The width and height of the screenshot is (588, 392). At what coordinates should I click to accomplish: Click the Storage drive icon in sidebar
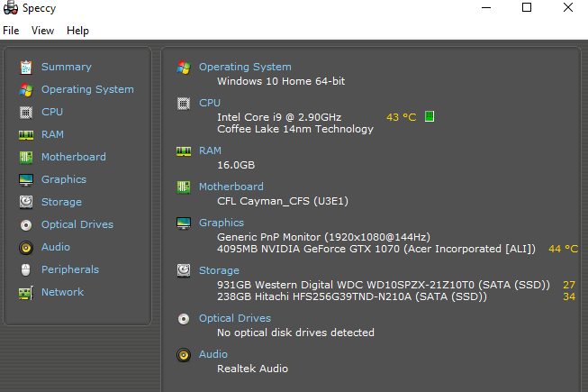pos(26,202)
